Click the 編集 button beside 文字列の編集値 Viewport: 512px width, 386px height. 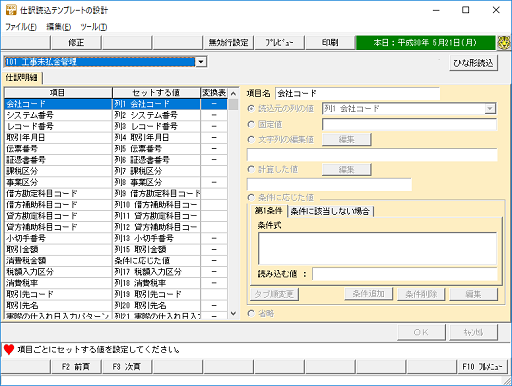coord(347,139)
